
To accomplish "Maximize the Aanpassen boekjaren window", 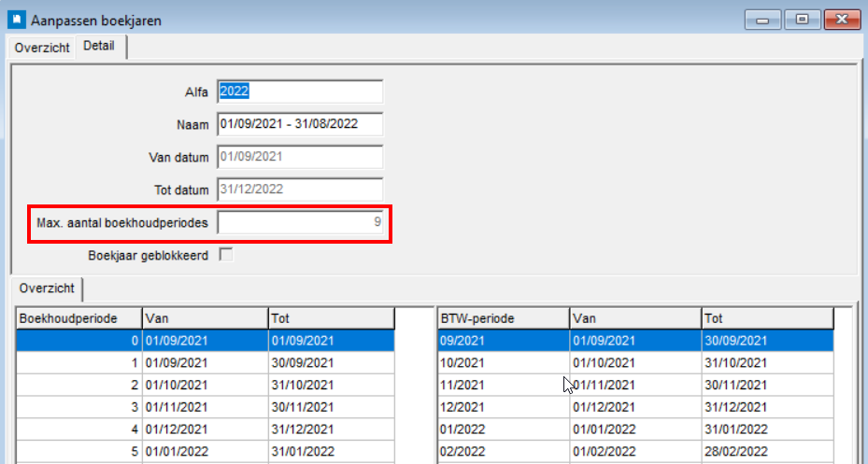I will 802,19.
